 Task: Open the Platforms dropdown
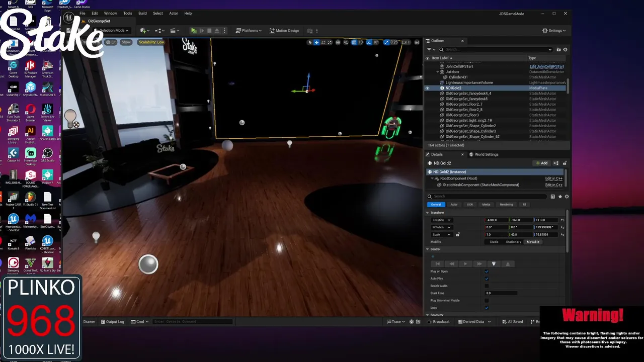249,31
